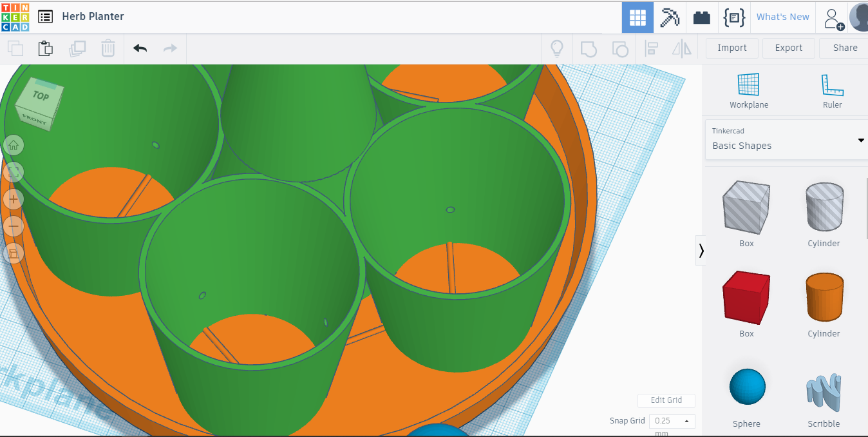
Task: Collapse the shapes panel with the chevron
Action: pyautogui.click(x=701, y=250)
